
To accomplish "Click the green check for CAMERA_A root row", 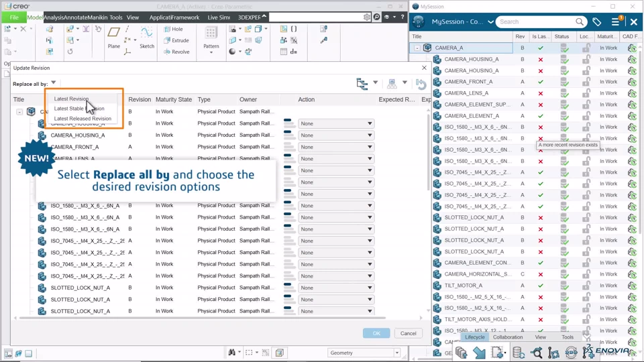I will point(541,48).
